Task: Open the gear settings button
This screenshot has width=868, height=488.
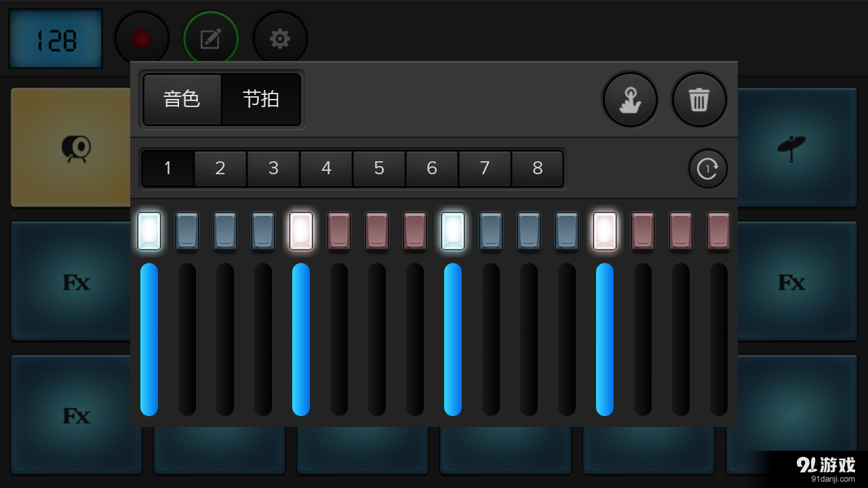Action: pos(280,39)
